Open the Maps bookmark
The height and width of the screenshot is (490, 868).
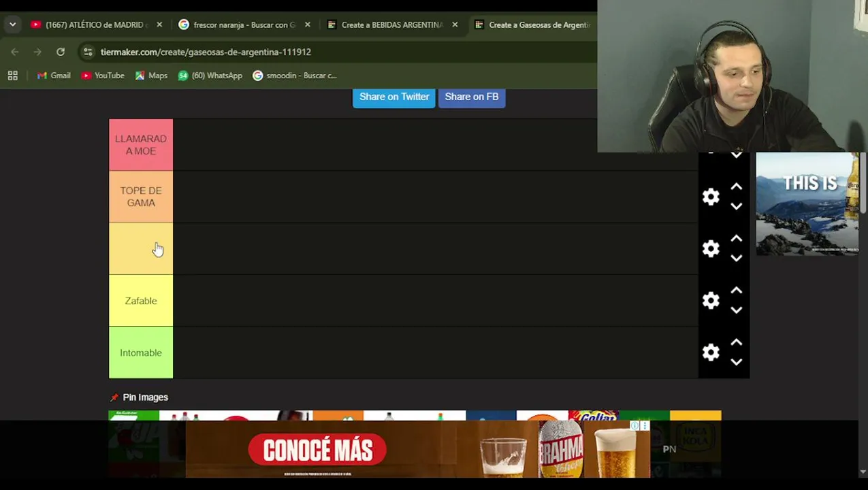click(x=150, y=76)
